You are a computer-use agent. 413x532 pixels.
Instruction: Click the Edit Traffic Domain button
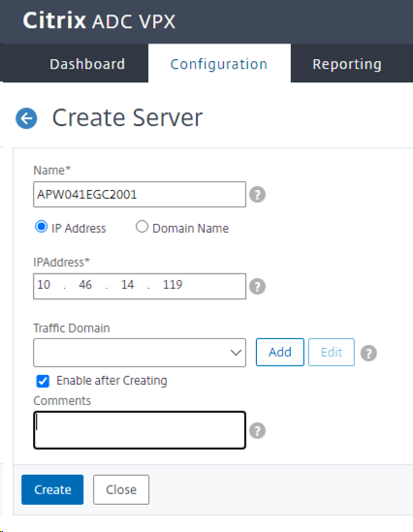coord(332,352)
